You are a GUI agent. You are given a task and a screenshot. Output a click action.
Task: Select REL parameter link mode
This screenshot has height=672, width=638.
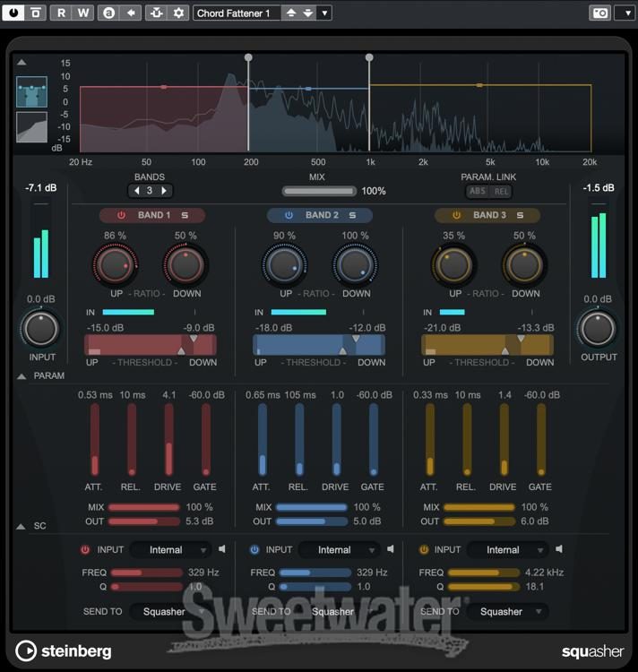[x=501, y=192]
